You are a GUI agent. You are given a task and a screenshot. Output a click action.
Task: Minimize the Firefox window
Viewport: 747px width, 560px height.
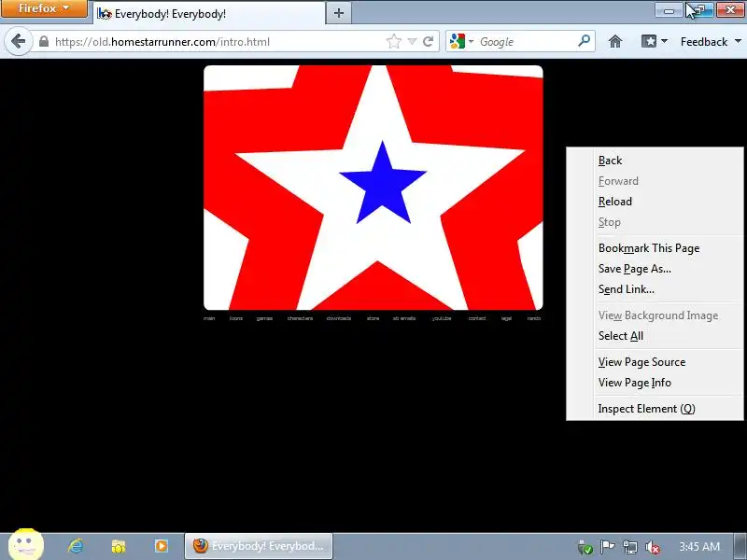coord(669,9)
